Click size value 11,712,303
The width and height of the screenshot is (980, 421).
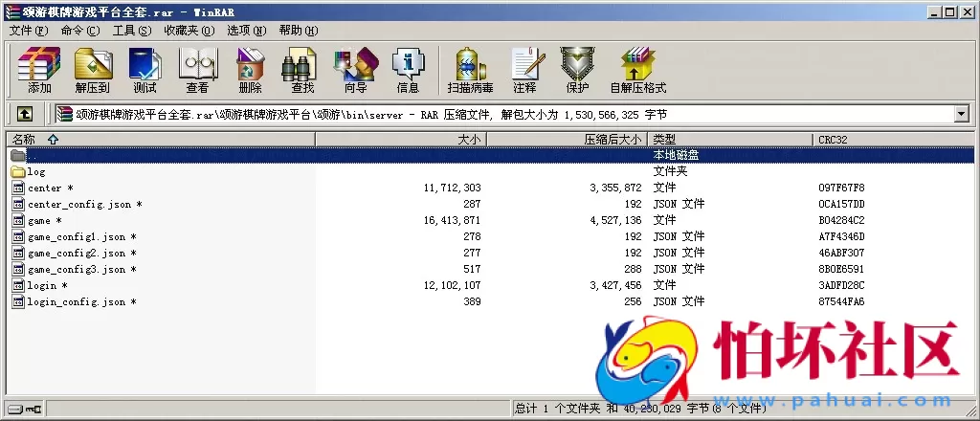[x=453, y=188]
